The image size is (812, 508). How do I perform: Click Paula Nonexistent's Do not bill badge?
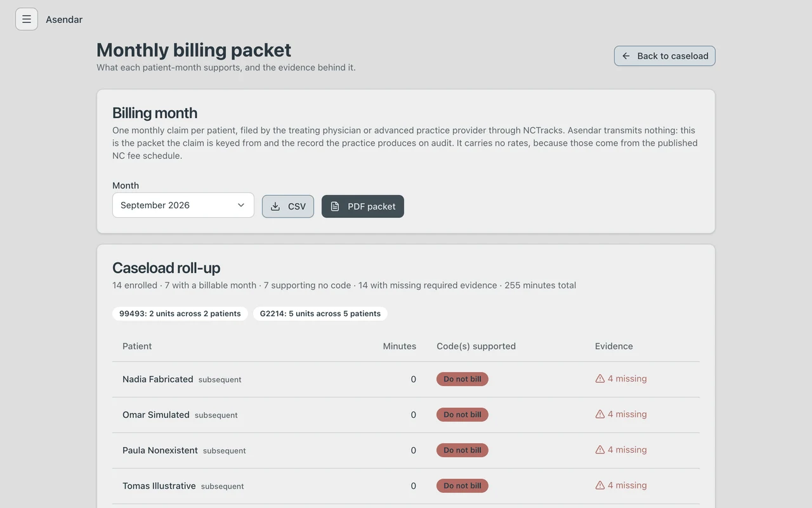pyautogui.click(x=462, y=450)
